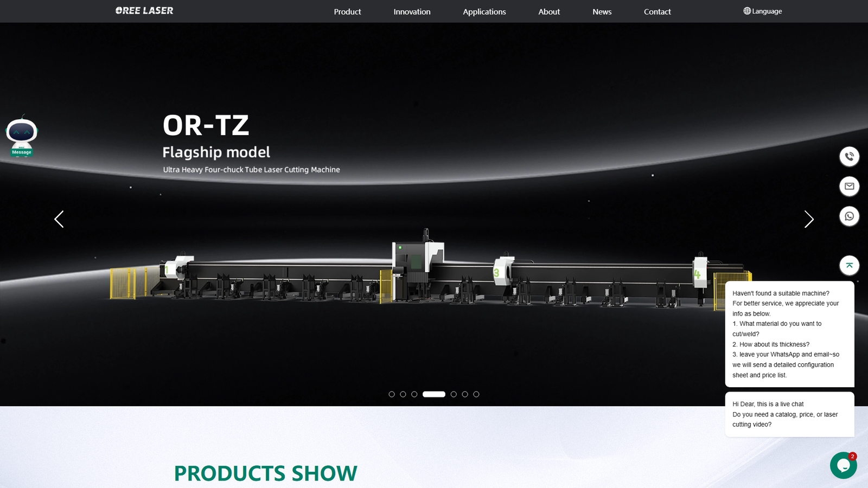
Task: Click the globe Language icon
Action: [747, 11]
